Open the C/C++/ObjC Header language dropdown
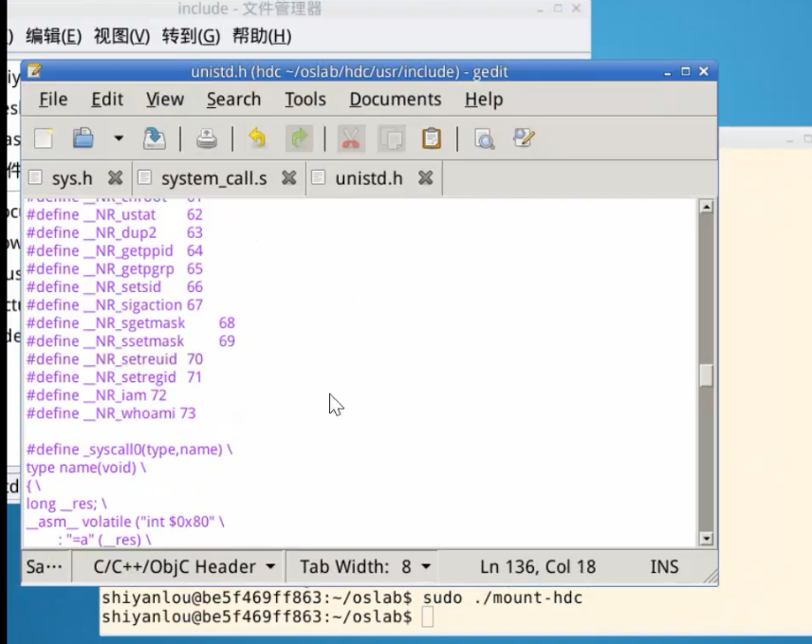Viewport: 812px width, 644px height. click(x=184, y=566)
